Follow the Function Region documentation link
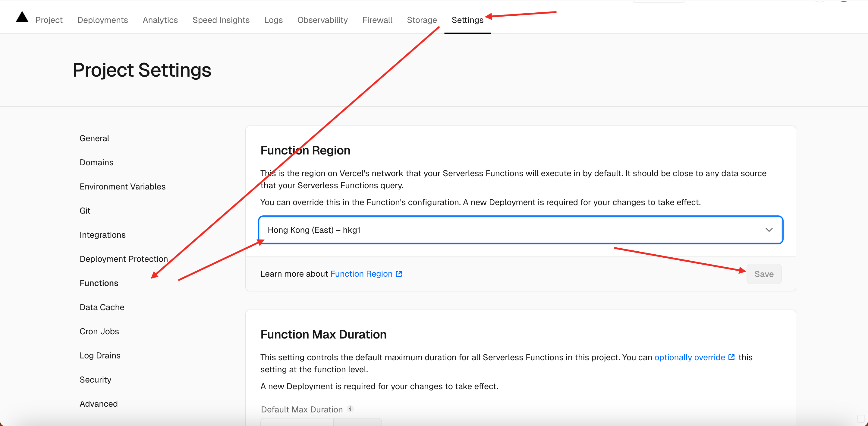 click(x=361, y=274)
